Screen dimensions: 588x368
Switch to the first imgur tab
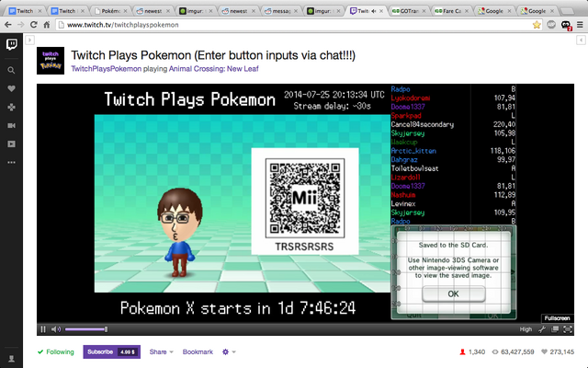(196, 11)
